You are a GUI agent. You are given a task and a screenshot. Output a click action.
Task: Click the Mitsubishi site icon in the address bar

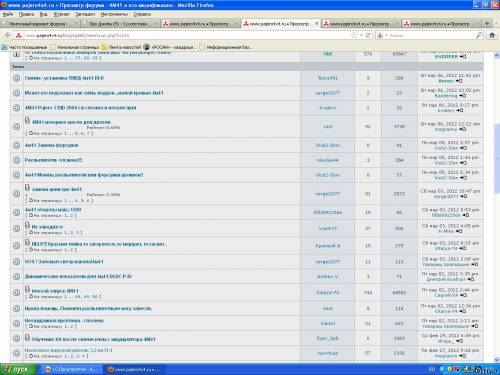pos(19,35)
